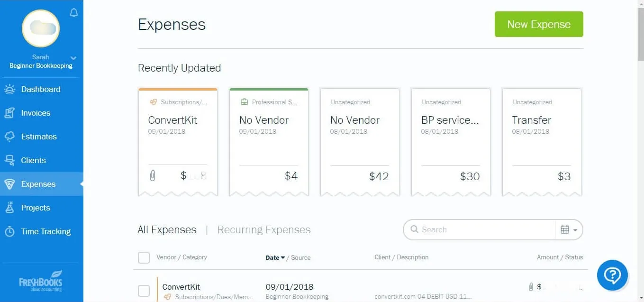The image size is (644, 302).
Task: Click the notification bell icon
Action: pyautogui.click(x=73, y=13)
